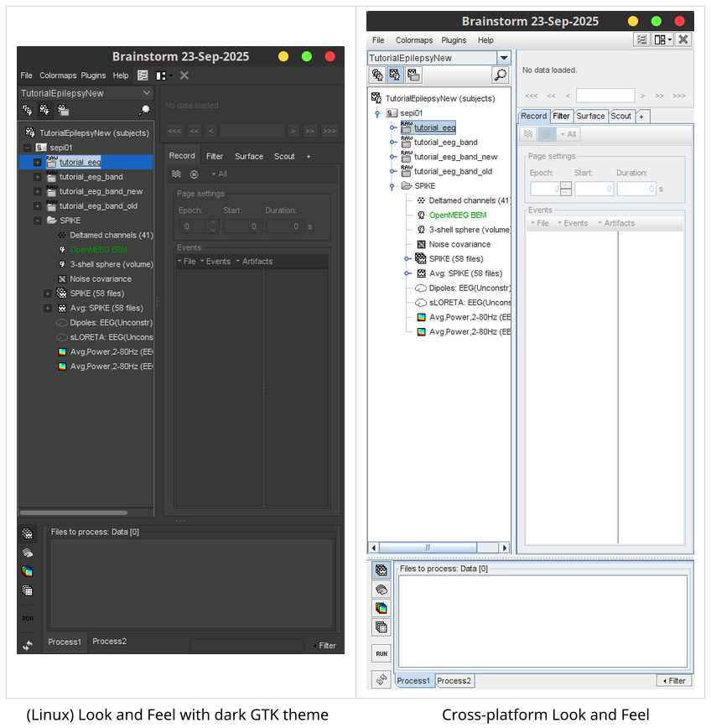
Task: Select time-frequency process icon in light window
Action: click(x=381, y=608)
